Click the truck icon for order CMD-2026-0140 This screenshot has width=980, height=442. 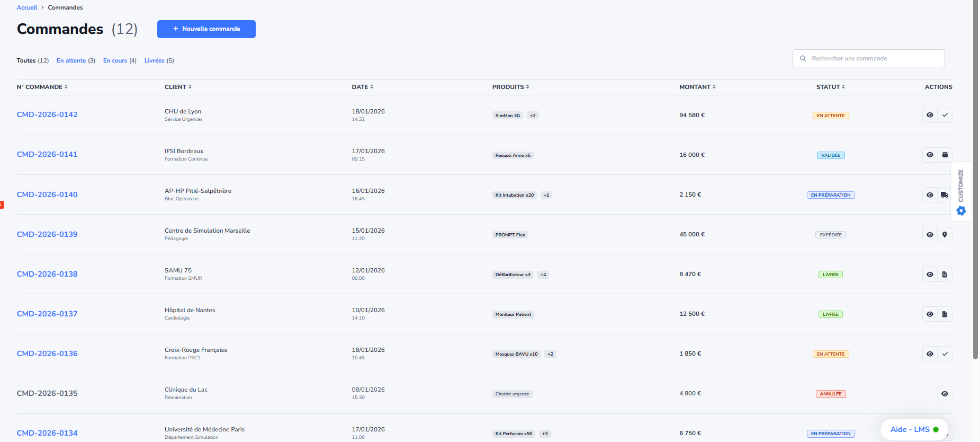coord(945,195)
